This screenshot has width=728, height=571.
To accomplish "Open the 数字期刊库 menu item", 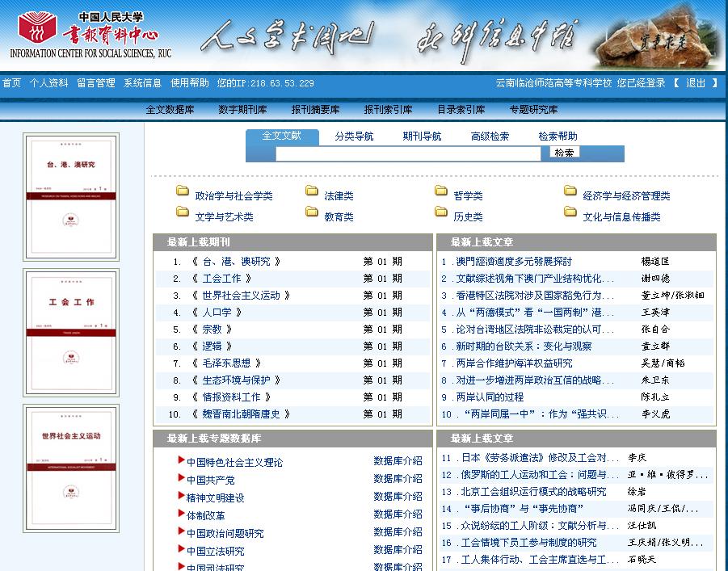I will 242,110.
